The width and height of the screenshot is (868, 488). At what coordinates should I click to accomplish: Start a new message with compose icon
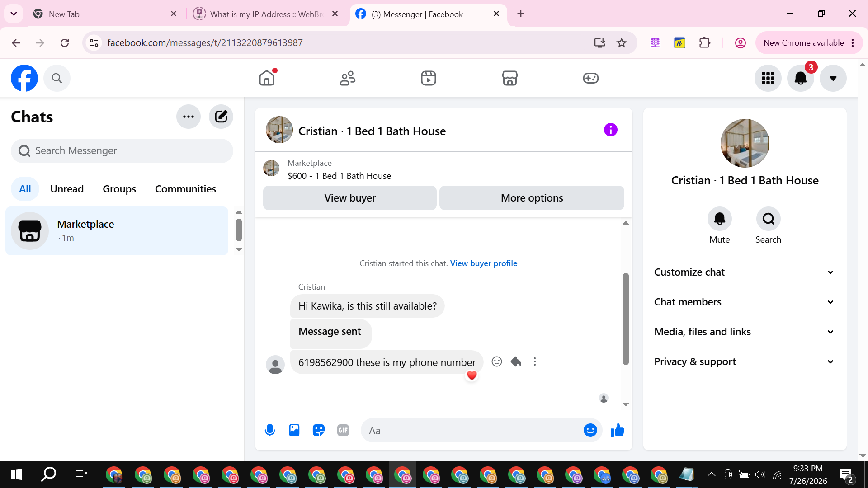221,117
